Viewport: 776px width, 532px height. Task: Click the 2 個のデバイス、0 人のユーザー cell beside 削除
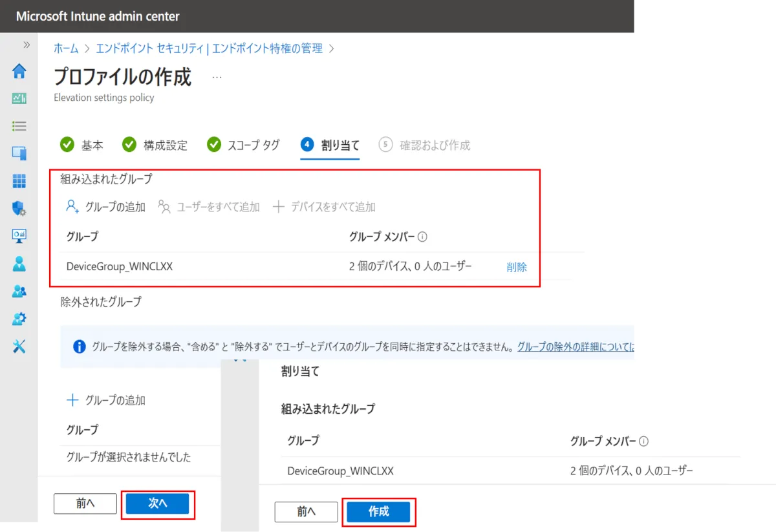tap(411, 266)
